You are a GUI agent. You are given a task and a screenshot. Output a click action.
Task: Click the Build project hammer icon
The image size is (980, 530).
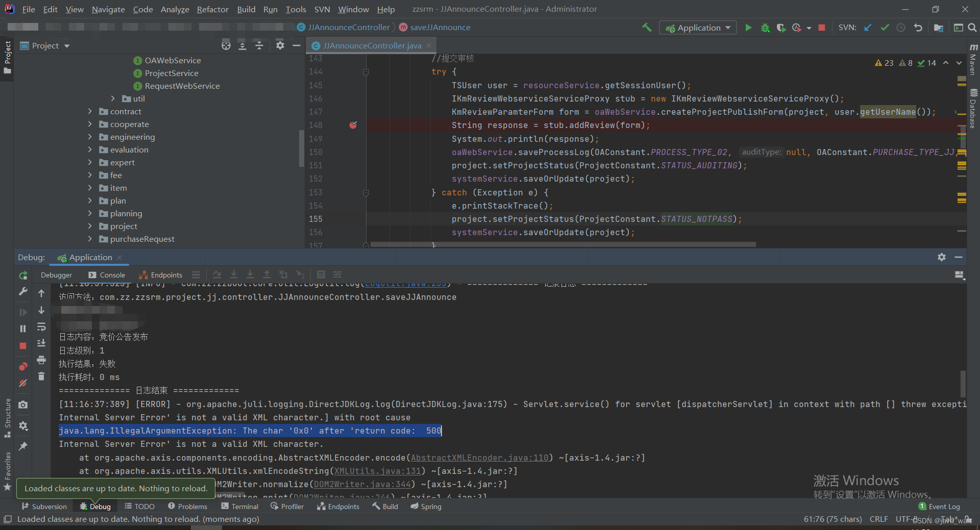coord(647,28)
